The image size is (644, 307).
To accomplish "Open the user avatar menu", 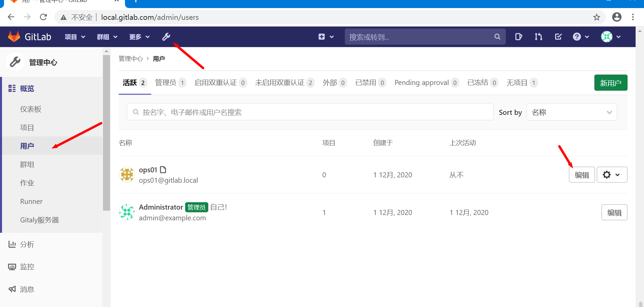I will [x=610, y=37].
